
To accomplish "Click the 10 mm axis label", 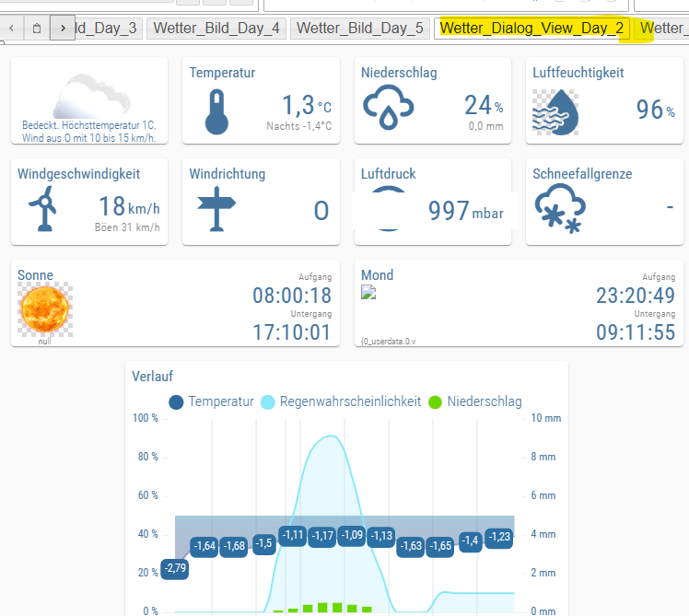I will pos(545,418).
